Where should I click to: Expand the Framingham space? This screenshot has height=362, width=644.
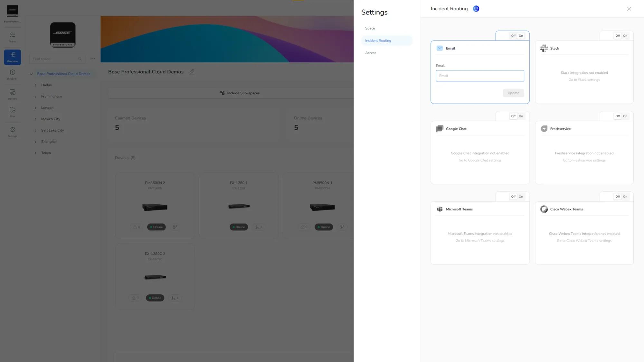(x=35, y=97)
